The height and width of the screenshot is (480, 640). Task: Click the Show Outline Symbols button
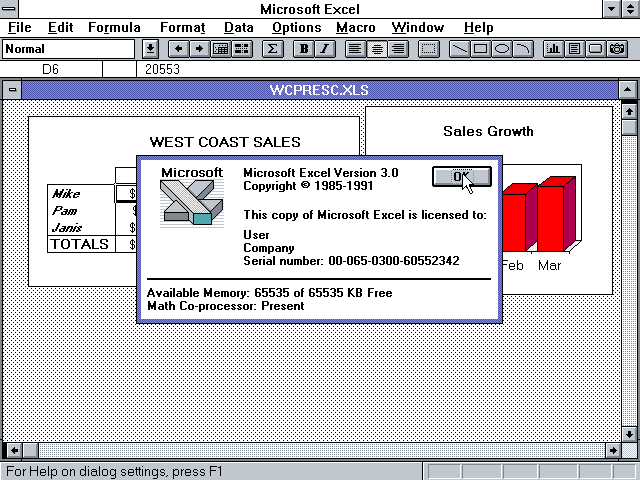coord(221,49)
